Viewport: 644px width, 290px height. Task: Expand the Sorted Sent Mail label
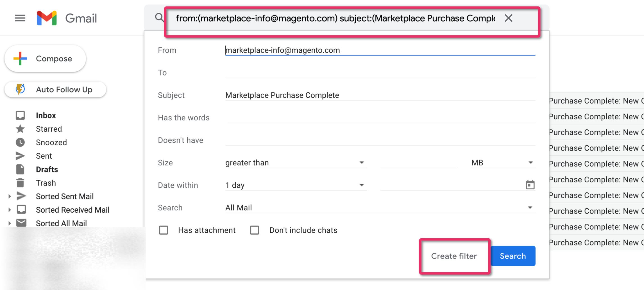10,196
